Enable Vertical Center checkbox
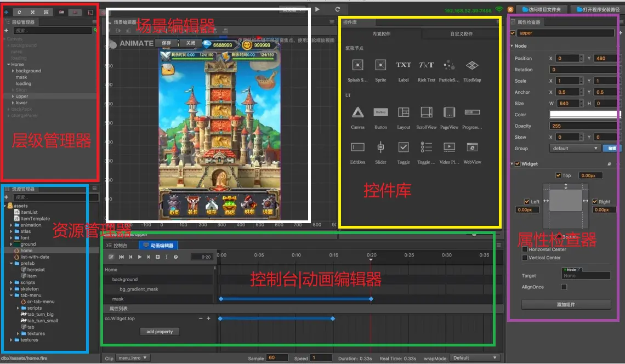The height and width of the screenshot is (364, 625). [x=525, y=258]
